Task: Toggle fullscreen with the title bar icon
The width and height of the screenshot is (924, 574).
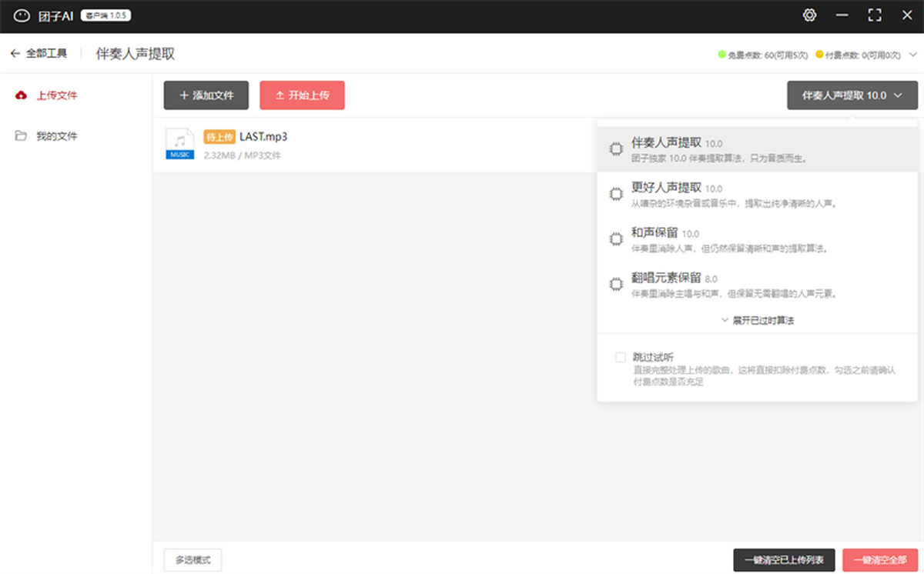Action: pos(874,15)
